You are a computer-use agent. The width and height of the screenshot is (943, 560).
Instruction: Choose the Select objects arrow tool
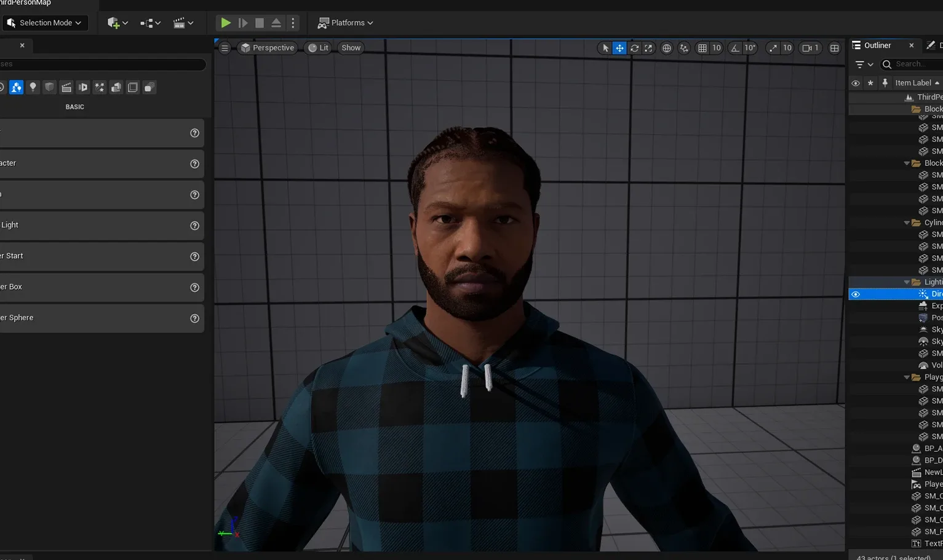(605, 48)
